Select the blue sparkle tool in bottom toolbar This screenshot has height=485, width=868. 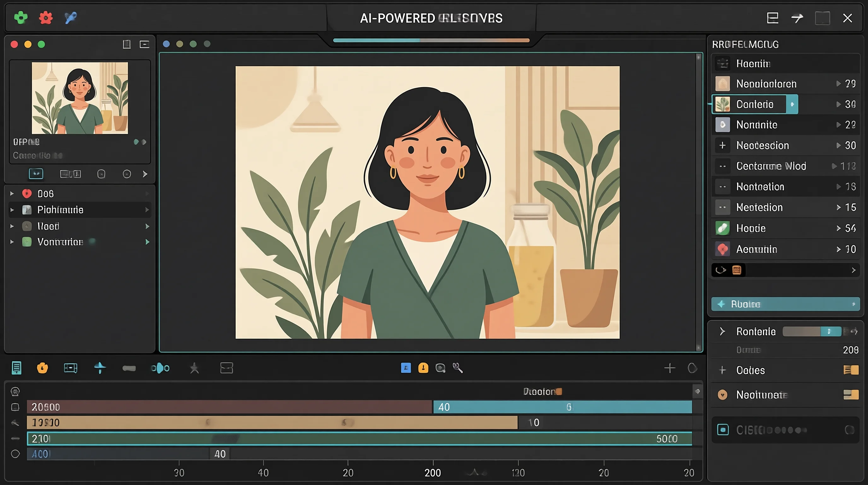pos(100,368)
